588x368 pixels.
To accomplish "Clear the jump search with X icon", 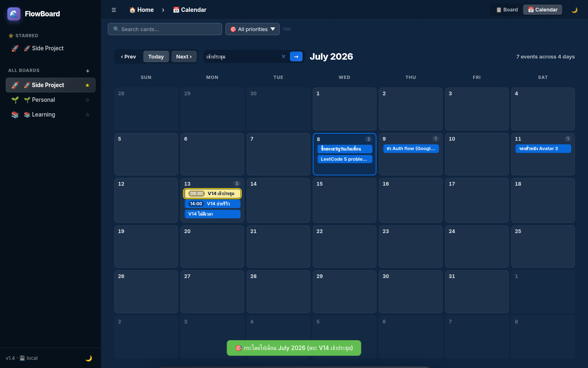I will (283, 57).
